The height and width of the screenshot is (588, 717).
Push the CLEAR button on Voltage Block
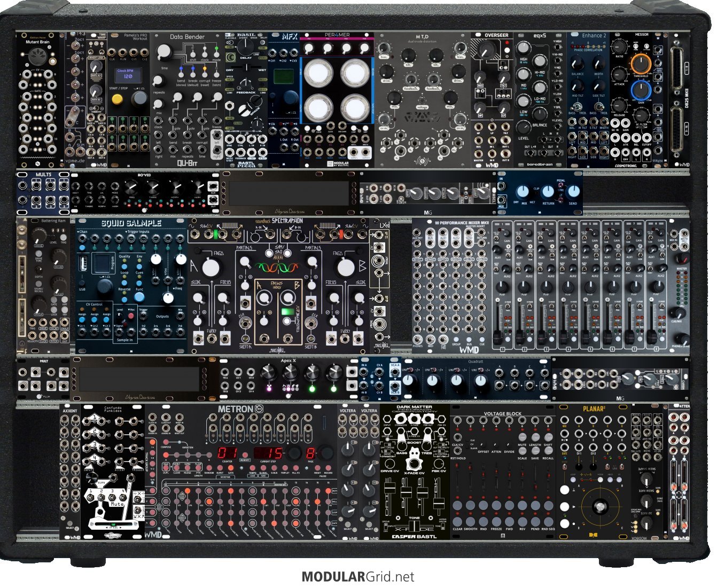(457, 522)
